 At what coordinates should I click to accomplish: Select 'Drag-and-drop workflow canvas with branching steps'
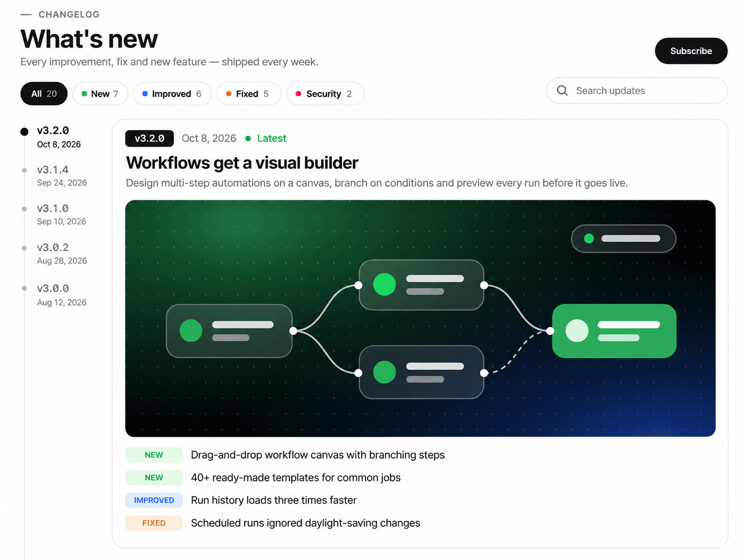point(318,455)
